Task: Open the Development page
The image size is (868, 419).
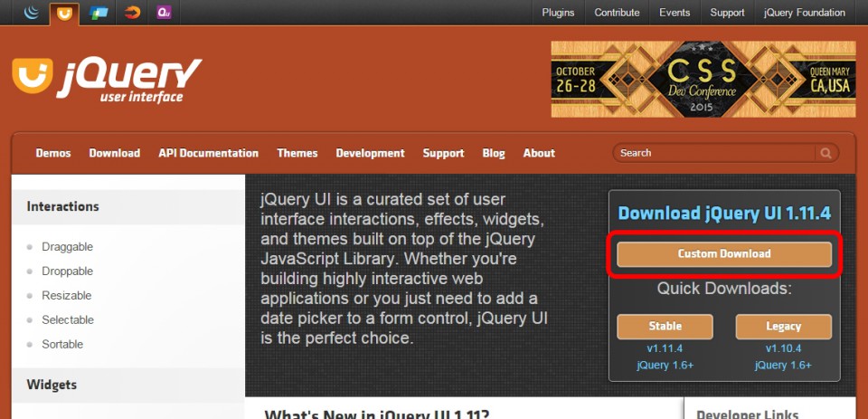Action: point(371,153)
